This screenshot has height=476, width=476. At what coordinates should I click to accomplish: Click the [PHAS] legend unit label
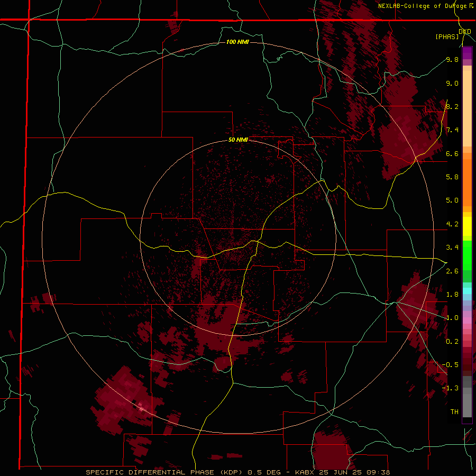pos(447,37)
